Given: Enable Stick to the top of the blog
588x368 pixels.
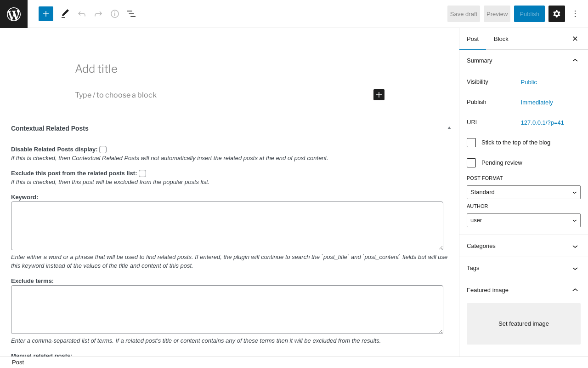Looking at the screenshot, I should click(471, 143).
